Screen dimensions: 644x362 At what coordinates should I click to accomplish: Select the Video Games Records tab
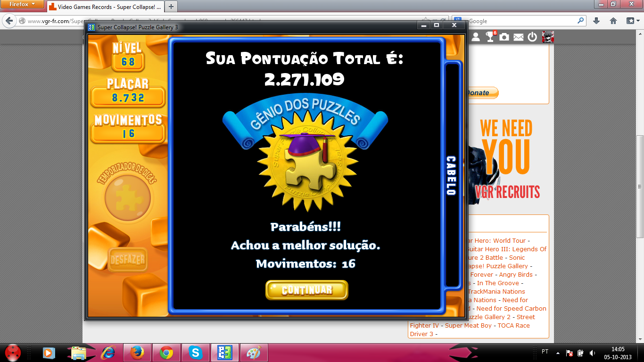[105, 7]
